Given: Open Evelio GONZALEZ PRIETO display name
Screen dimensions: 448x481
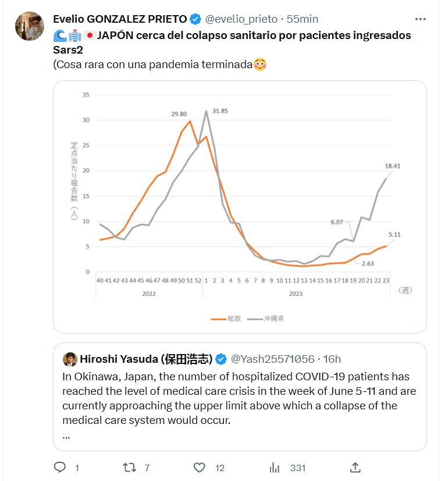Looking at the screenshot, I should pyautogui.click(x=120, y=19).
